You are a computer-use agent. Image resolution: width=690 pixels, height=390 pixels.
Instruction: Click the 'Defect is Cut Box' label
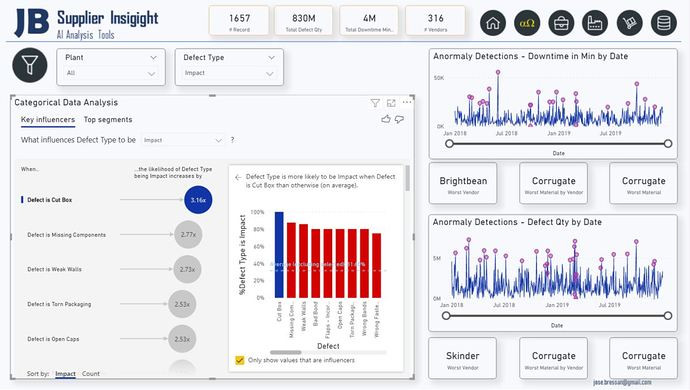tap(50, 200)
